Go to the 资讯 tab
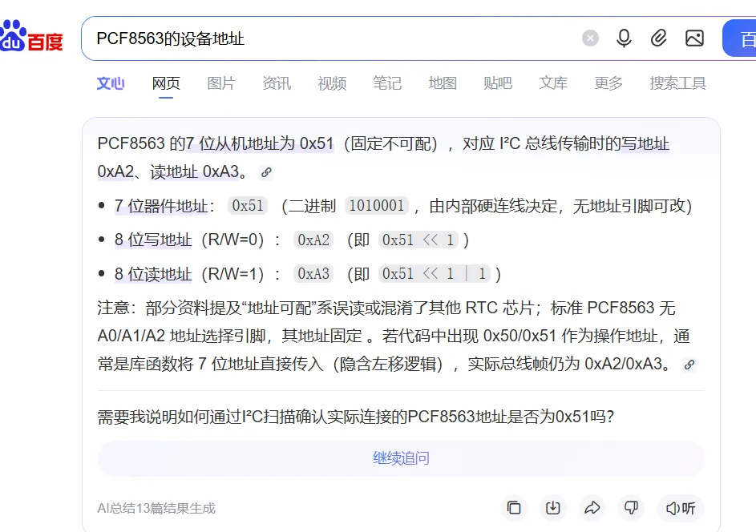This screenshot has width=756, height=532. click(277, 83)
